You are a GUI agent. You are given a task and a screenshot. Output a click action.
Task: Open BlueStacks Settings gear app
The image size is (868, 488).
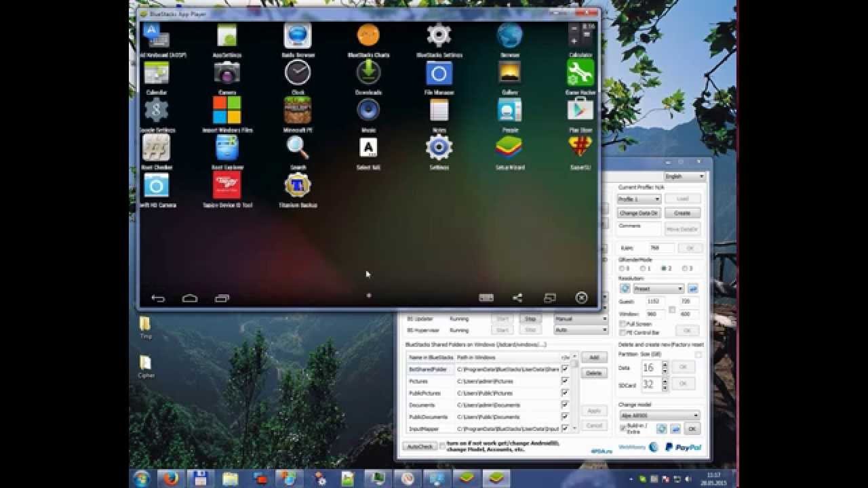(x=439, y=35)
